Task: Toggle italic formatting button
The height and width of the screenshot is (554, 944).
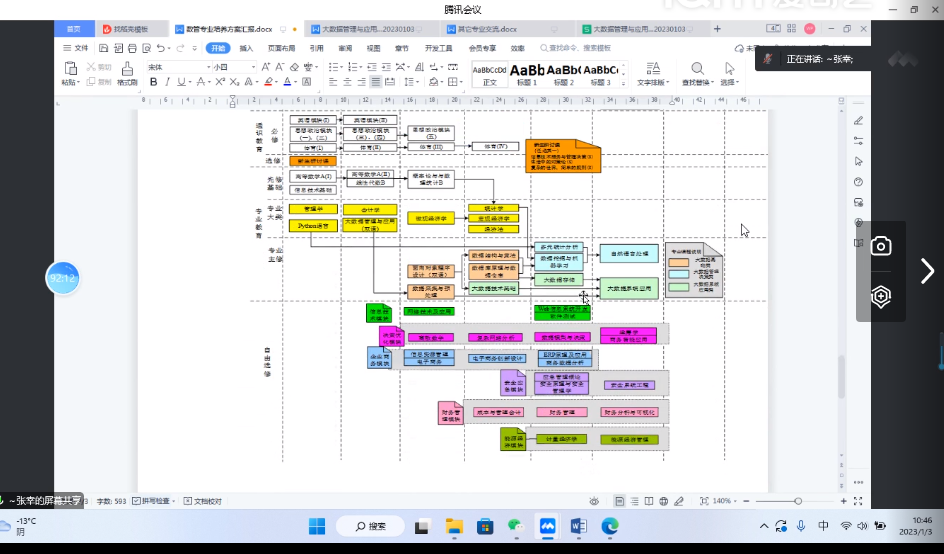Action: coord(167,82)
